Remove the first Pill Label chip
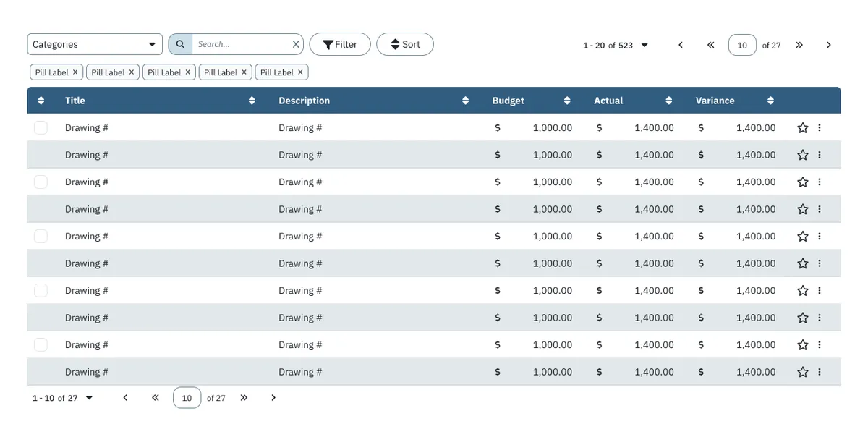The image size is (868, 437). pos(75,72)
